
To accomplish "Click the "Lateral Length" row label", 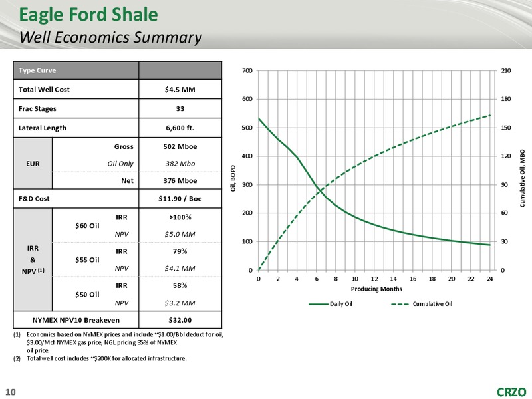I will pos(43,128).
